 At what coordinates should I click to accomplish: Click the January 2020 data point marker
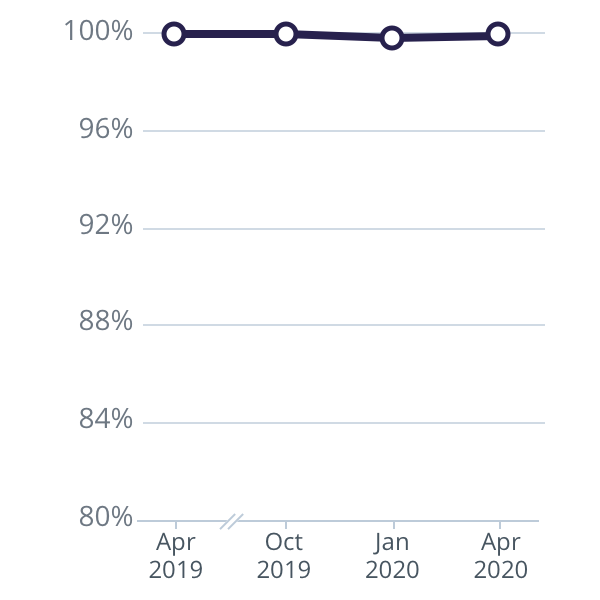point(392,38)
